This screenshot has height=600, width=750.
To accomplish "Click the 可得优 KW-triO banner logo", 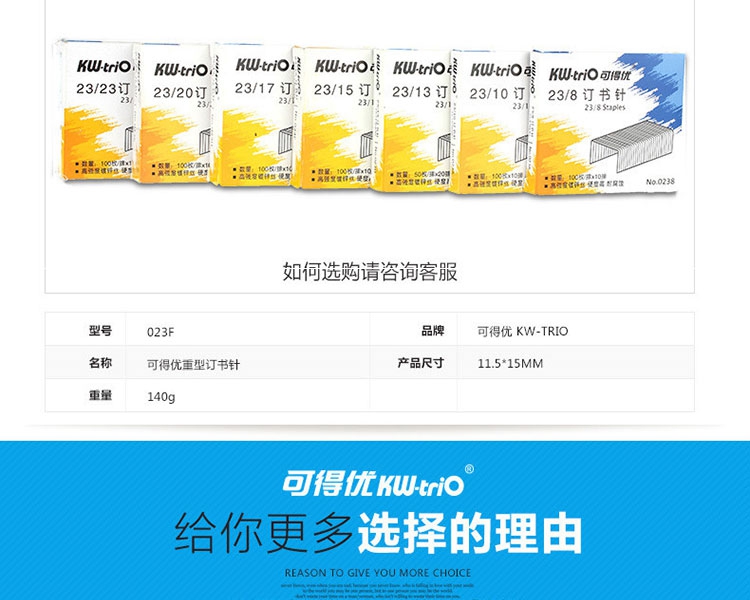I will coord(378,482).
